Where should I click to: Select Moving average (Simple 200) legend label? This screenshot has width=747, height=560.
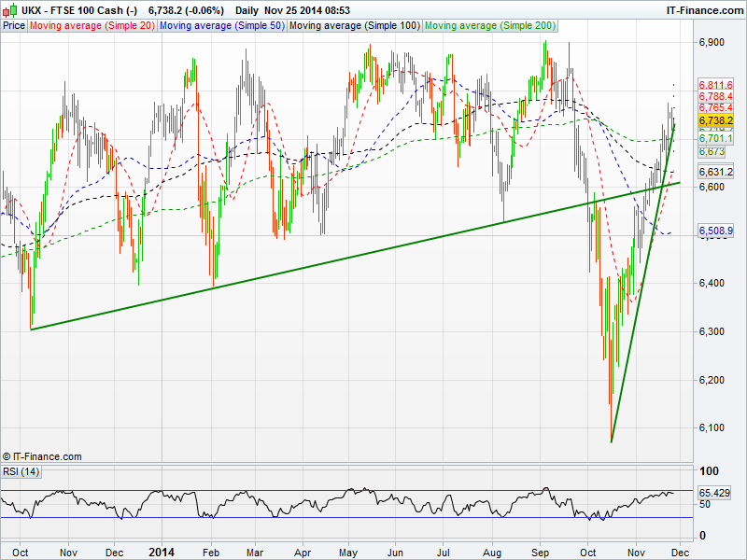click(488, 26)
